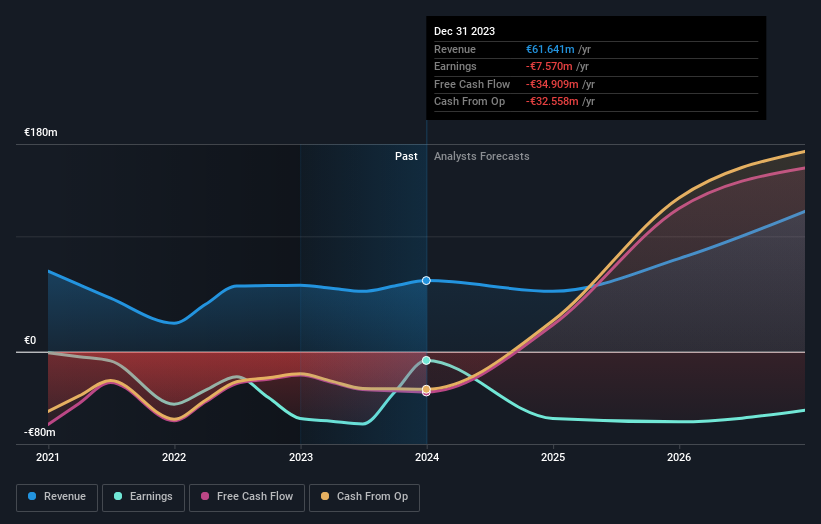Click the Dec 31 2023 tooltip date
Screen dimensions: 821x524
point(464,31)
